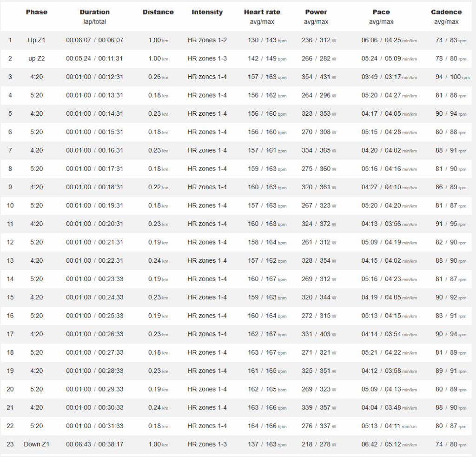Click lap number 17 in the table
This screenshot has width=476, height=457.
[10, 334]
